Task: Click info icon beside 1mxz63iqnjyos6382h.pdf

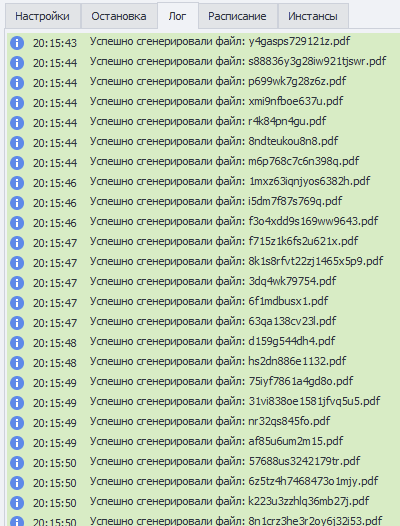Action: click(x=17, y=183)
